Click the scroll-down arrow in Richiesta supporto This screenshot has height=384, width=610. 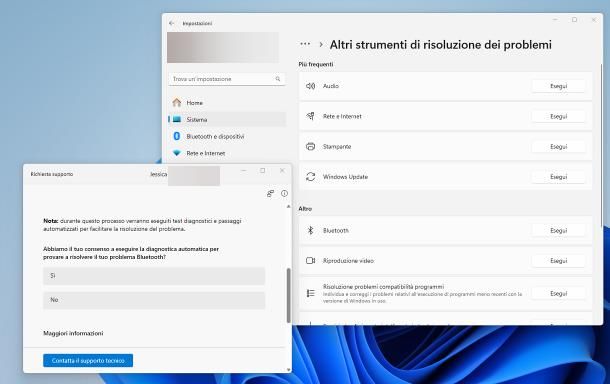289,370
